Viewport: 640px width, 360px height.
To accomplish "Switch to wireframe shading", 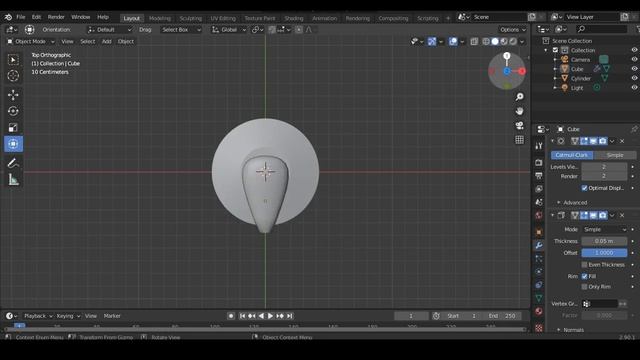I will (486, 41).
